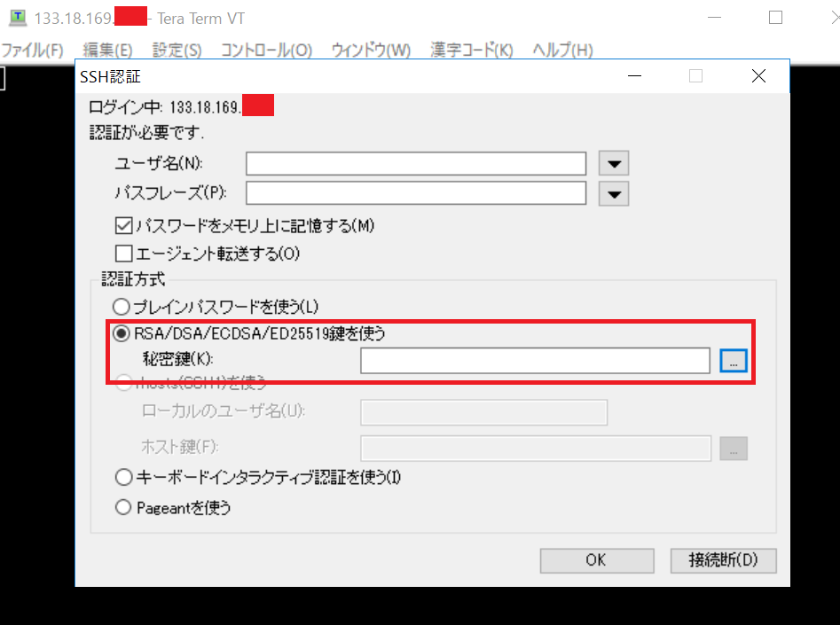Open the 設定(S) menu
Viewport: 840px width, 625px height.
coord(177,50)
